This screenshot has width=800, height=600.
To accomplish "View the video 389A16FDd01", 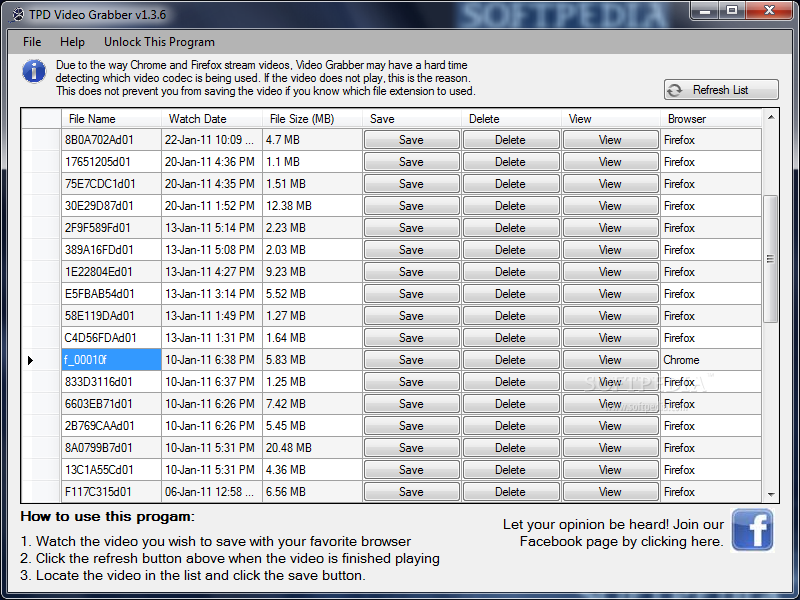I will coord(610,249).
